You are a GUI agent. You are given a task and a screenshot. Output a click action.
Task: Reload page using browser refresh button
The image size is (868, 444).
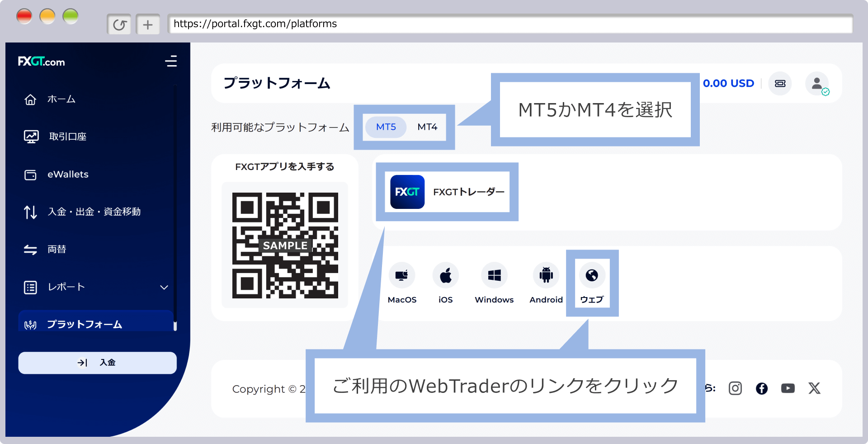pos(119,24)
